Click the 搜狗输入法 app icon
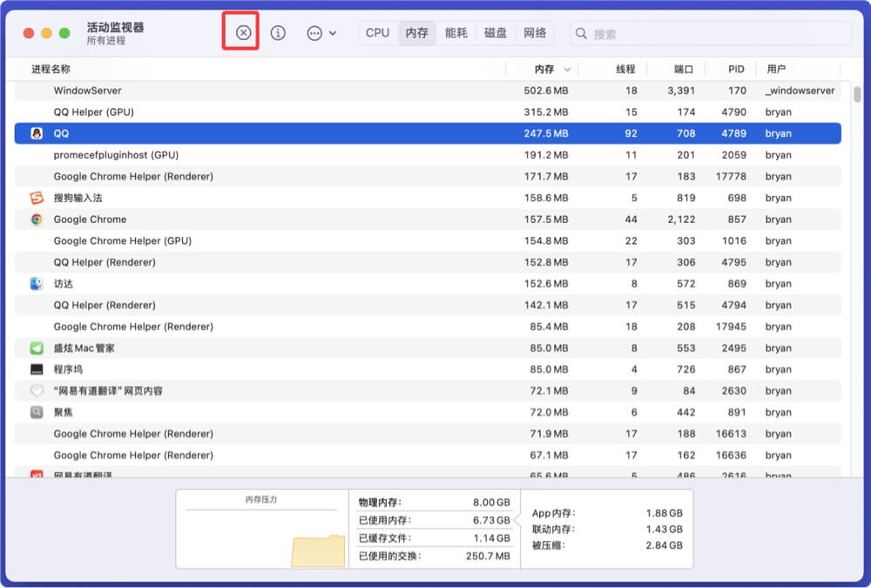Screen dimensions: 871x588 (37, 198)
